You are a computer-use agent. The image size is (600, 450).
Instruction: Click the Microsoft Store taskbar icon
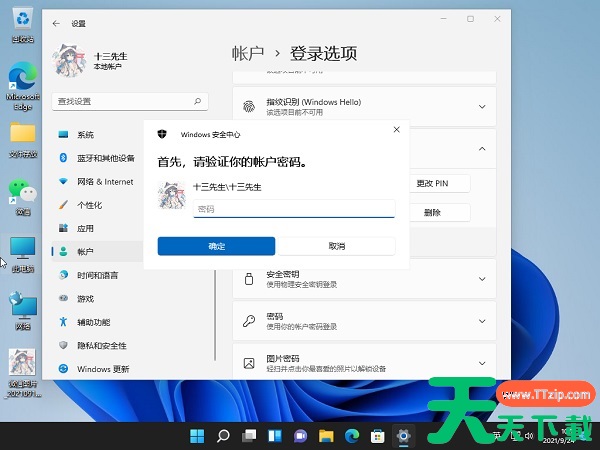click(377, 436)
